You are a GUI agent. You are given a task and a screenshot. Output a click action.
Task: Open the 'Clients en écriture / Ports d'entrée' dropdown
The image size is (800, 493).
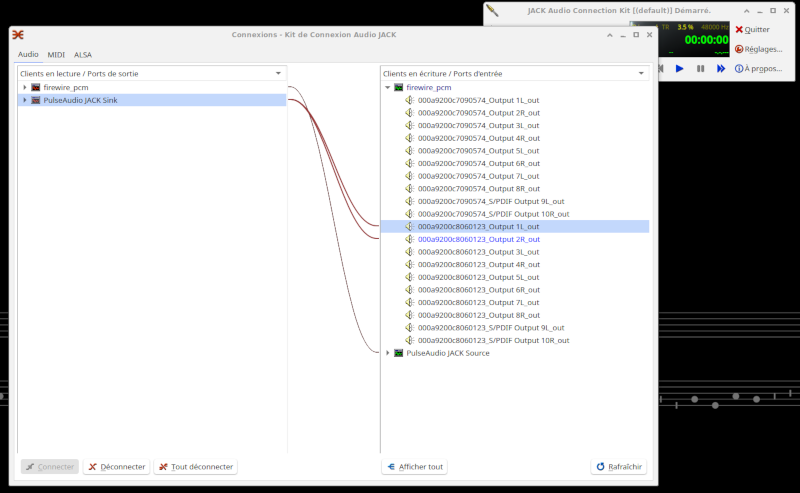coord(514,73)
